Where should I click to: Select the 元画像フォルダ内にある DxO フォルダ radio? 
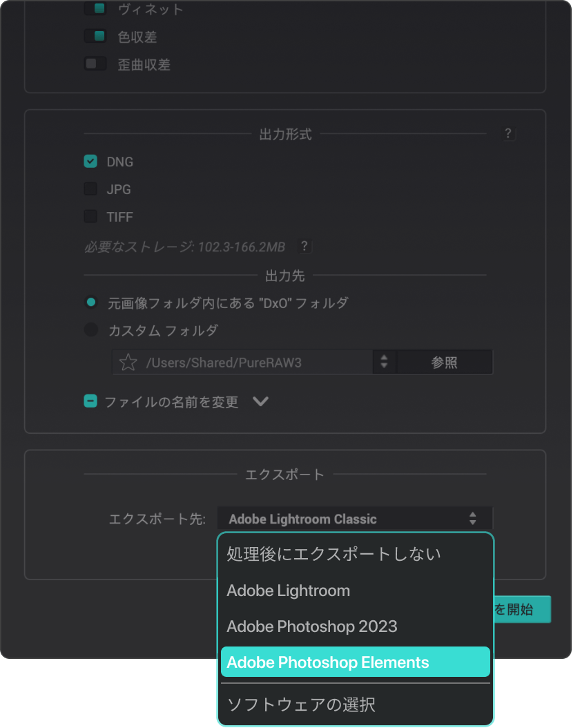point(91,303)
